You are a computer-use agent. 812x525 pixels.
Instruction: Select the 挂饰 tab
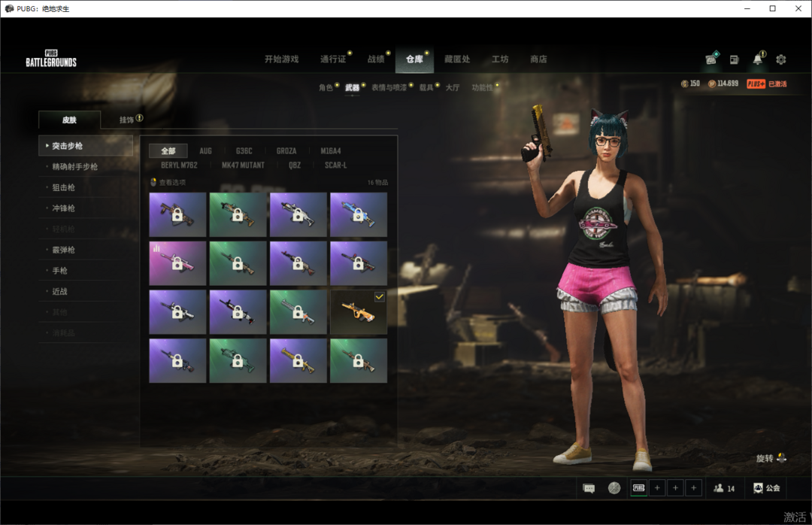pos(127,120)
